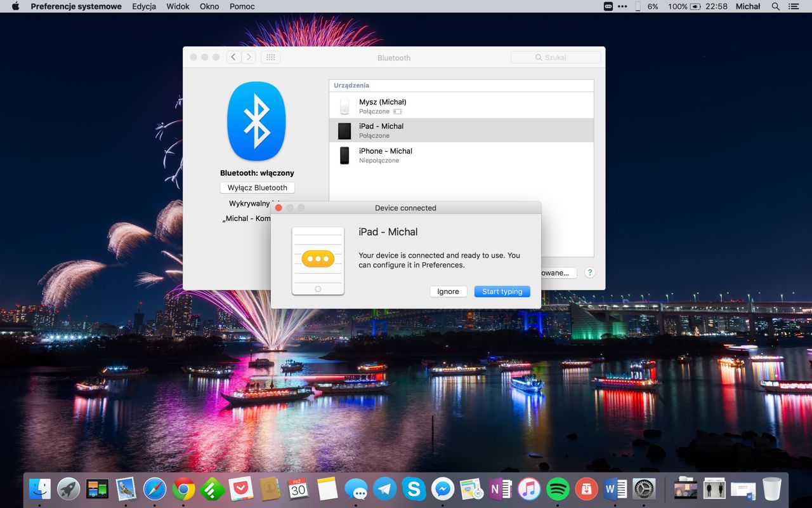The image size is (812, 508).
Task: Open OneNote purple icon in Dock
Action: click(500, 489)
